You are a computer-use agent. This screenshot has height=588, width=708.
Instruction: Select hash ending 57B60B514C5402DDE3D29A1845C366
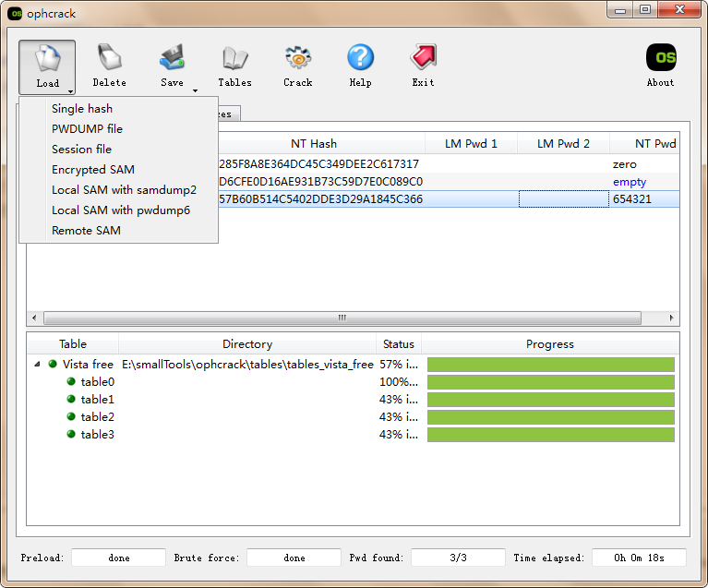[321, 199]
